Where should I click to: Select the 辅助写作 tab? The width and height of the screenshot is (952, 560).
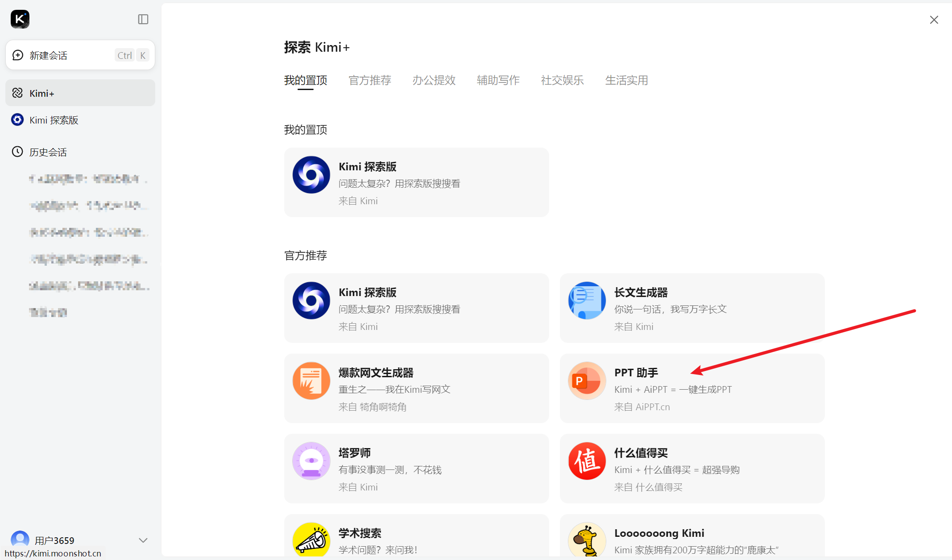[x=498, y=80]
